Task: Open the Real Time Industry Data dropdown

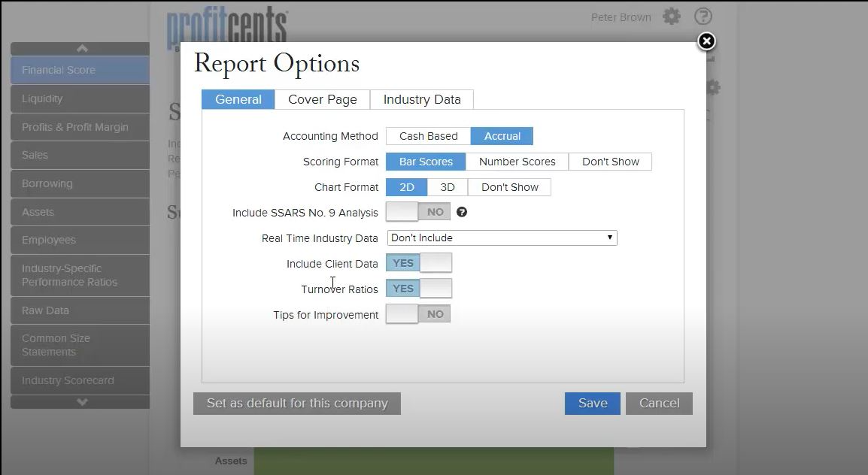Action: point(502,237)
